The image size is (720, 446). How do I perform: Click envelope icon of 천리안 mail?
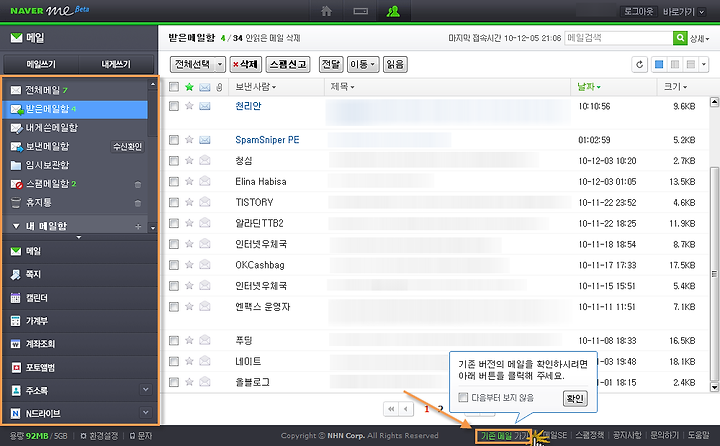pos(205,106)
